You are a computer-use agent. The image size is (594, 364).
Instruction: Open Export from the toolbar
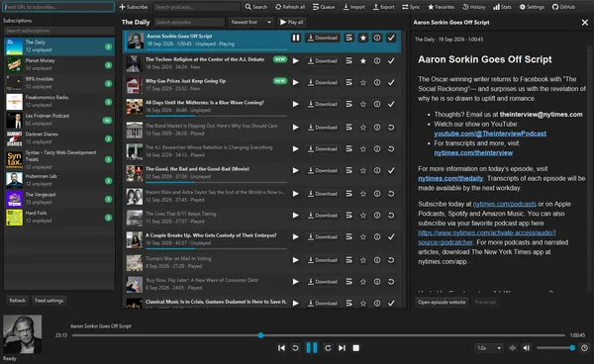(x=383, y=7)
